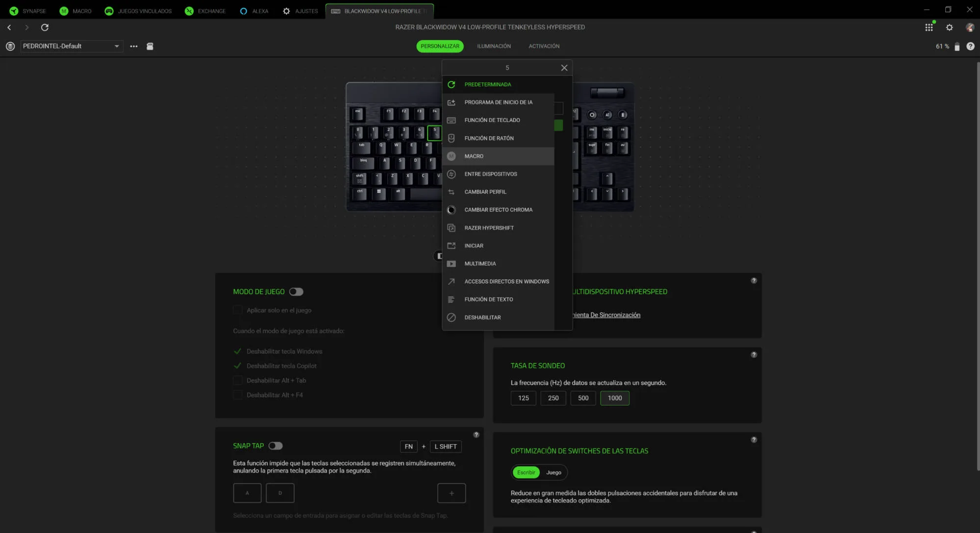Image resolution: width=980 pixels, height=533 pixels.
Task: Choose the Multimedia option
Action: [498, 264]
